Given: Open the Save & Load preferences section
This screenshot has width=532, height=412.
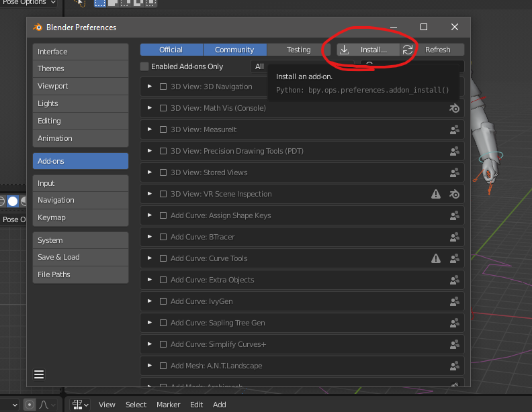Looking at the screenshot, I should [81, 257].
